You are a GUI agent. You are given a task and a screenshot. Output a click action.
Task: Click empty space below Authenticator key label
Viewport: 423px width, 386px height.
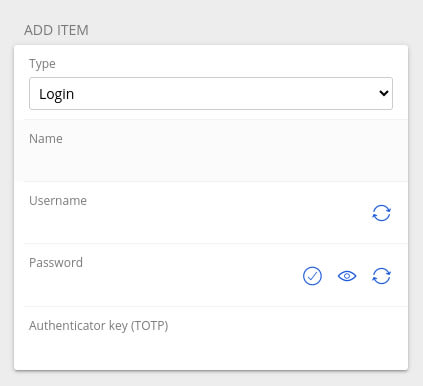coord(211,350)
